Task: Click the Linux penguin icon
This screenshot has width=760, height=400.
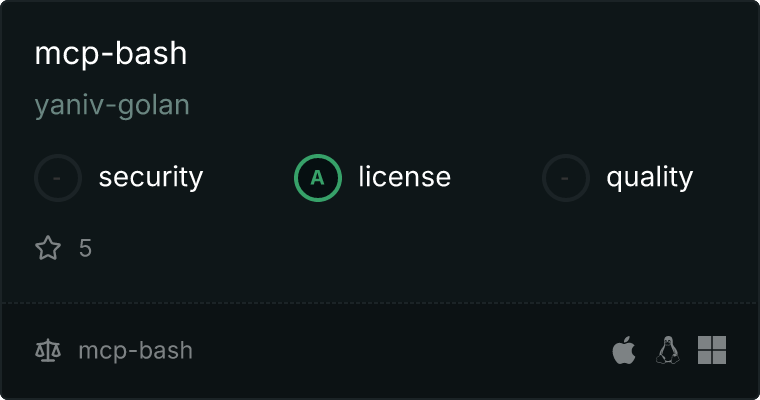Action: [x=668, y=350]
